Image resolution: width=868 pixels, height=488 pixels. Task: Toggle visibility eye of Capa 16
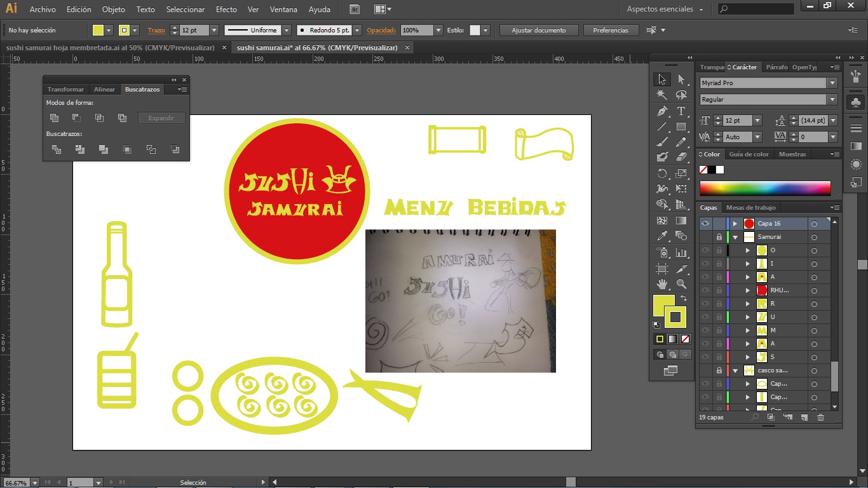pyautogui.click(x=705, y=224)
